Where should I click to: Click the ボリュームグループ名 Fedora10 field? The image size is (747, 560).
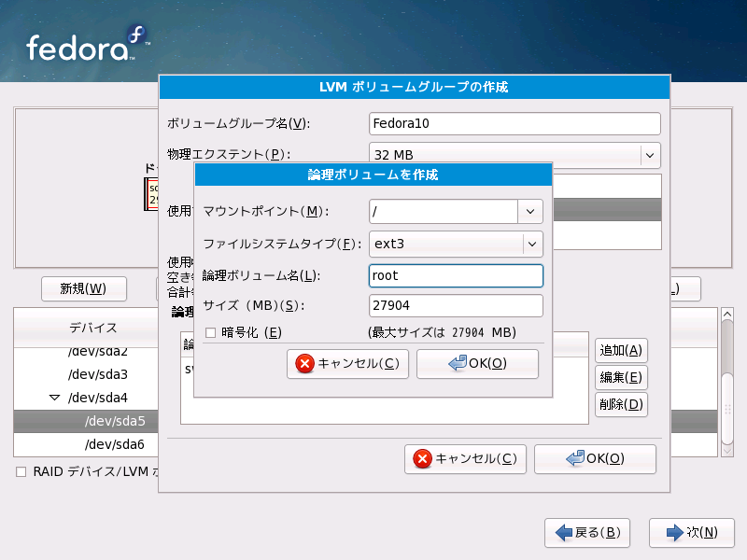(x=514, y=124)
